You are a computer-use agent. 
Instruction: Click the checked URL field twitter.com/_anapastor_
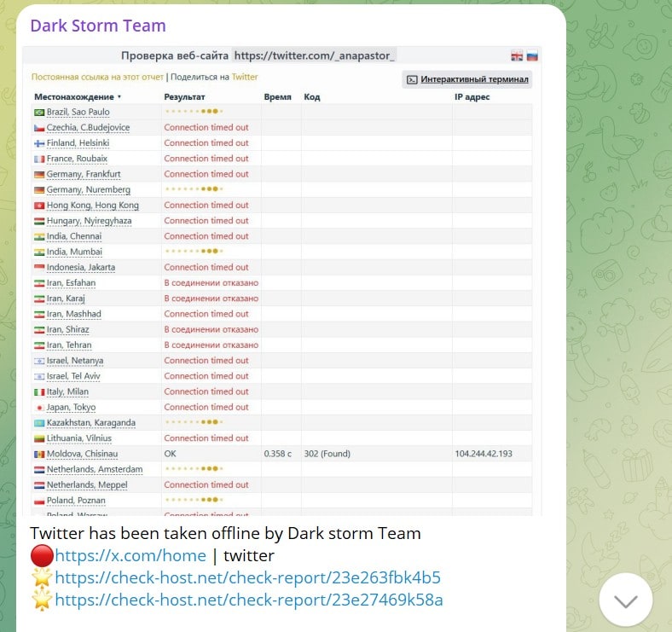coord(315,55)
